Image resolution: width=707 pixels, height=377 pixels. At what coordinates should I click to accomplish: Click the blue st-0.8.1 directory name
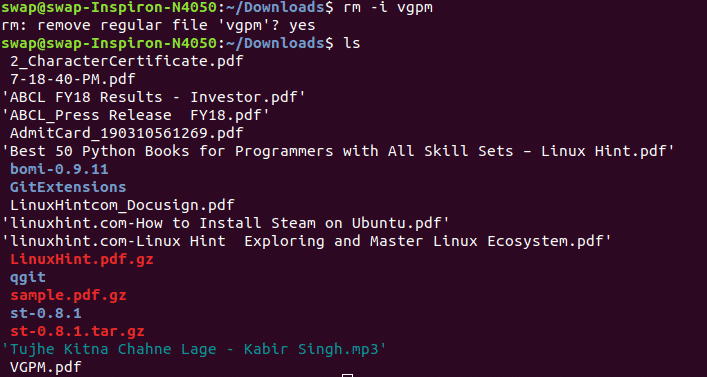46,313
